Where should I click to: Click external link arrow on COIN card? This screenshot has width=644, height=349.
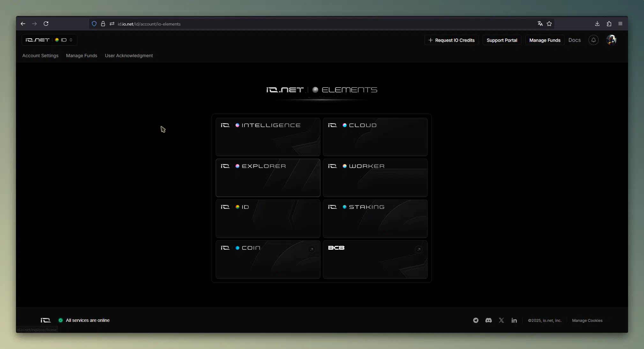[x=312, y=249]
